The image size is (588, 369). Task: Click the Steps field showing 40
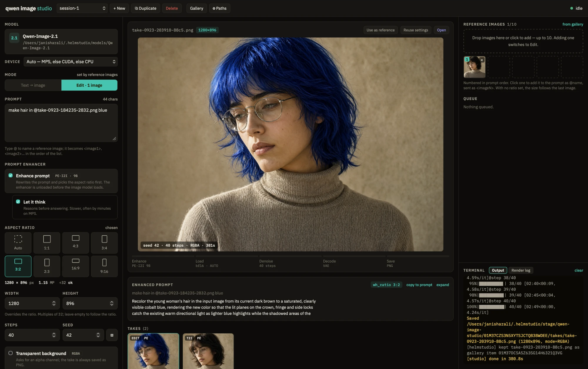pos(31,335)
